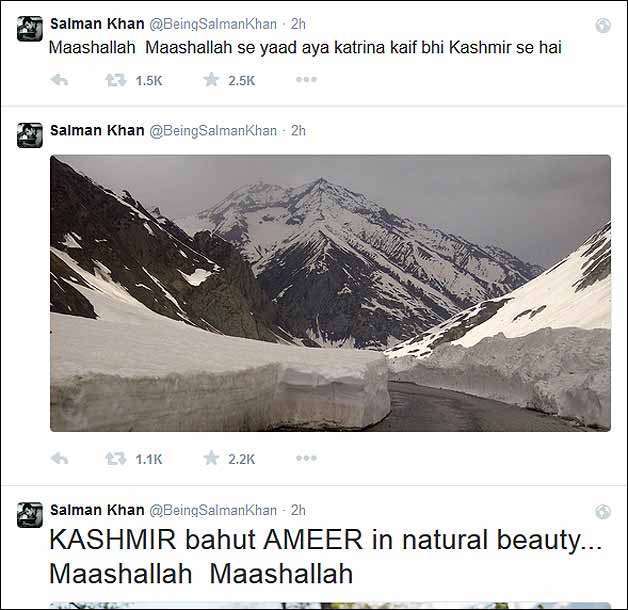
Task: Open more options on first tweet
Action: 306,80
